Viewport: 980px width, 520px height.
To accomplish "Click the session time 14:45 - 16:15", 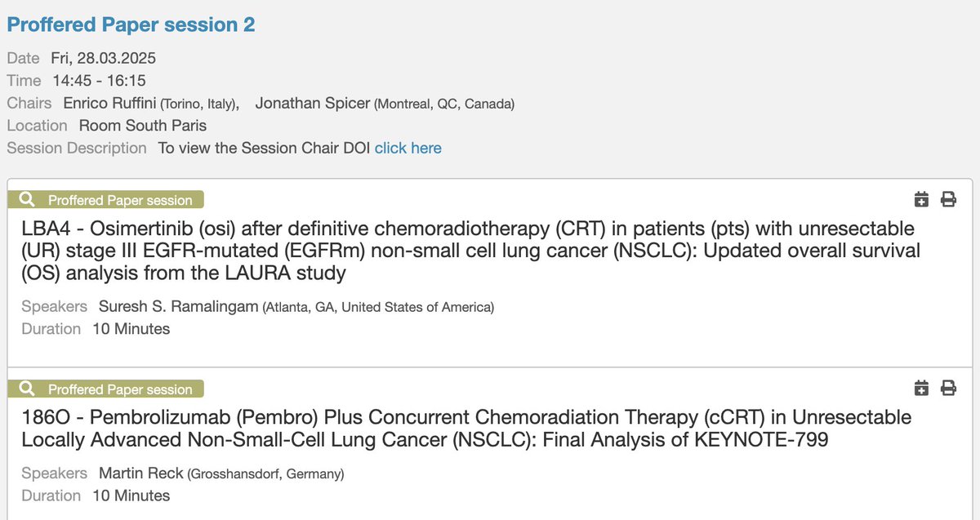I will click(99, 81).
